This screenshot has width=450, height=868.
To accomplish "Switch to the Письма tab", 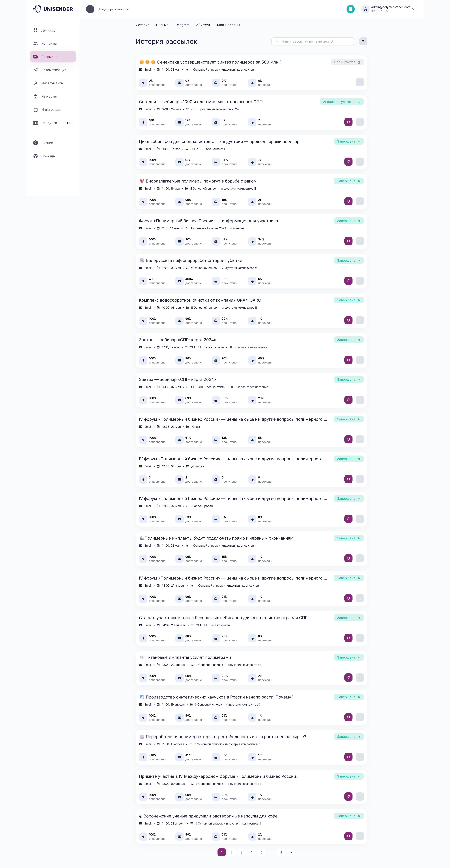I will (162, 25).
